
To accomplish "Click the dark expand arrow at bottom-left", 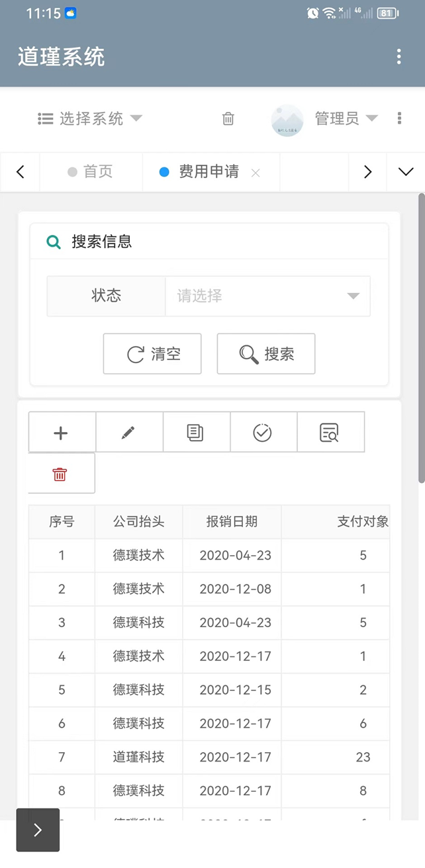I will point(38,830).
